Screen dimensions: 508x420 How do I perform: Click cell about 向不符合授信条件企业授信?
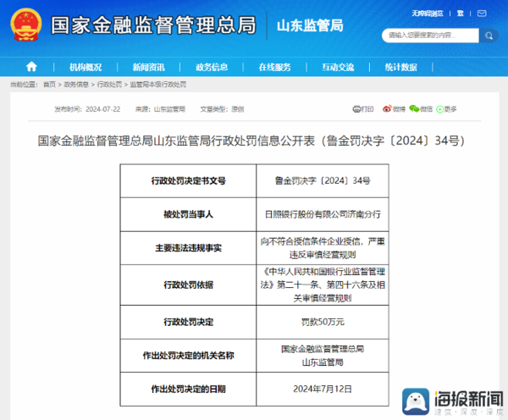pos(323,248)
